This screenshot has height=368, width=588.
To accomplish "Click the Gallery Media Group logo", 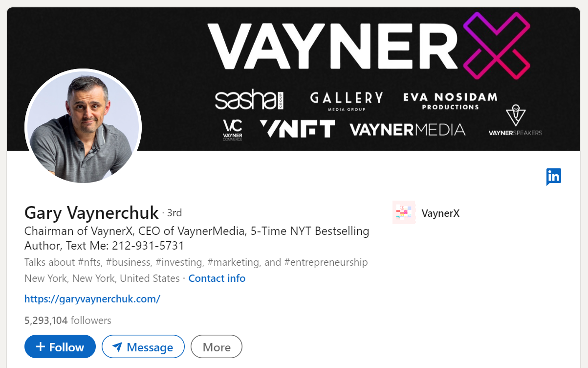I will pyautogui.click(x=347, y=101).
